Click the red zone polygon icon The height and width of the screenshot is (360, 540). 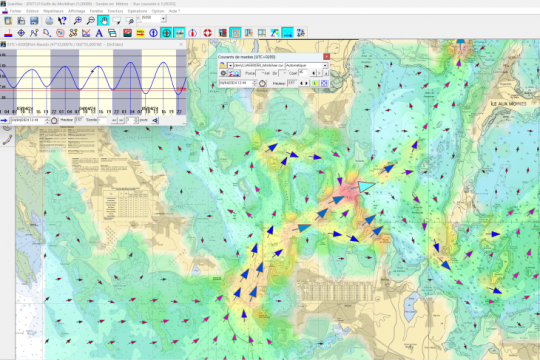point(60,33)
